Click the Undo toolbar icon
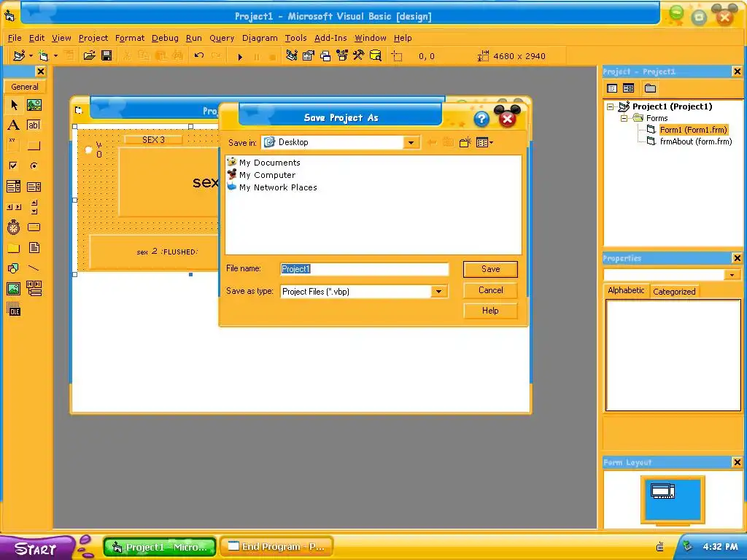The height and width of the screenshot is (560, 747). tap(198, 55)
